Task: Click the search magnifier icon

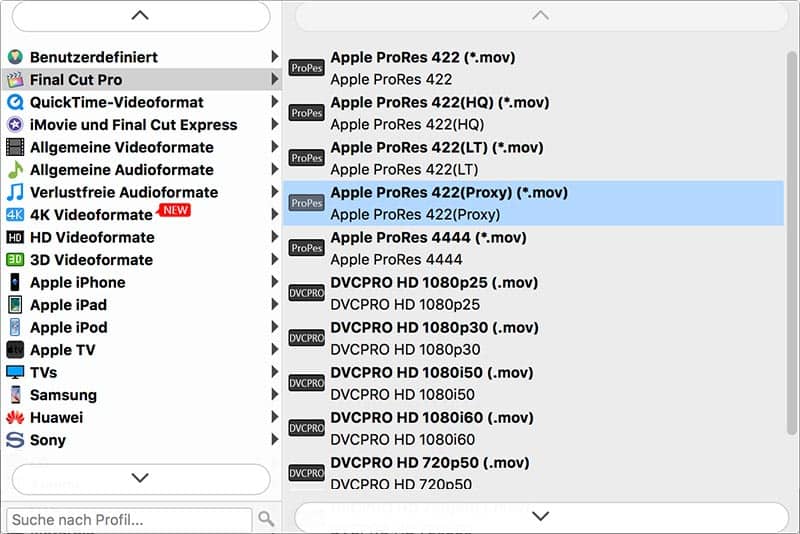Action: pos(266,519)
